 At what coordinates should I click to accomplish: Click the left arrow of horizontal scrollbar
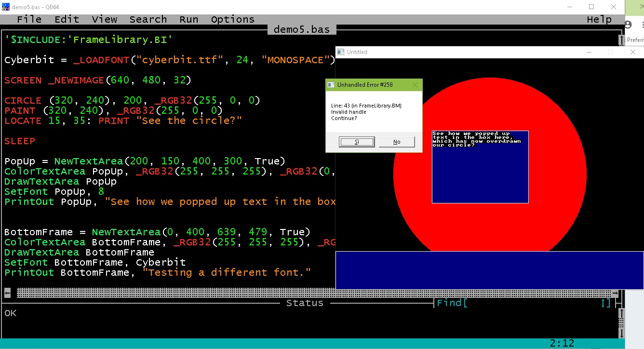[7, 293]
